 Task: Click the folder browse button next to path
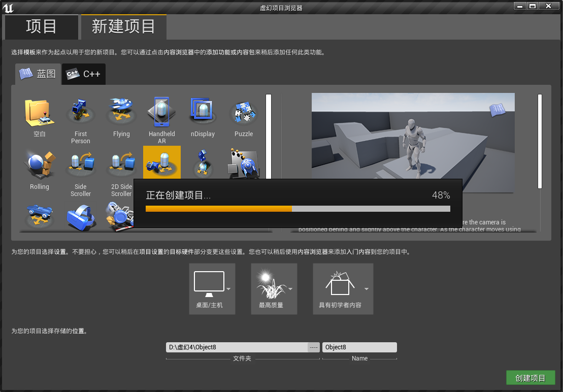pyautogui.click(x=313, y=347)
